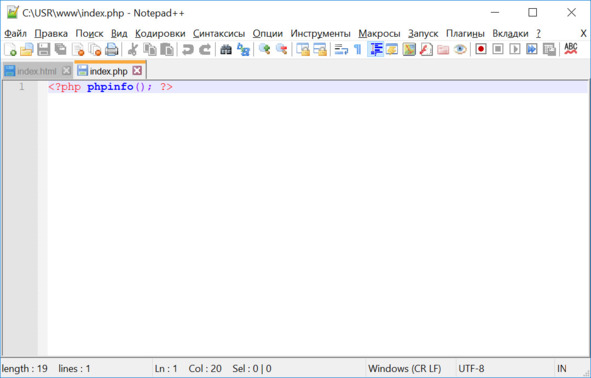
Task: Switch to the index.html tab
Action: click(x=37, y=71)
